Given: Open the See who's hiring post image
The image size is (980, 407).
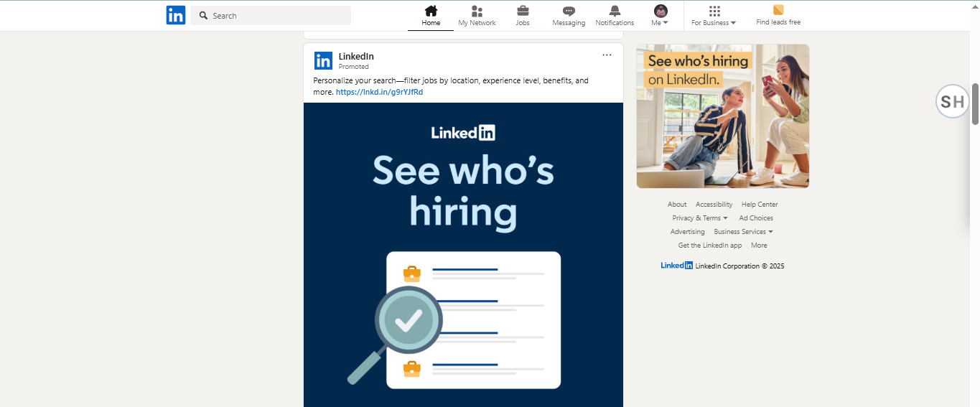Looking at the screenshot, I should pyautogui.click(x=463, y=255).
